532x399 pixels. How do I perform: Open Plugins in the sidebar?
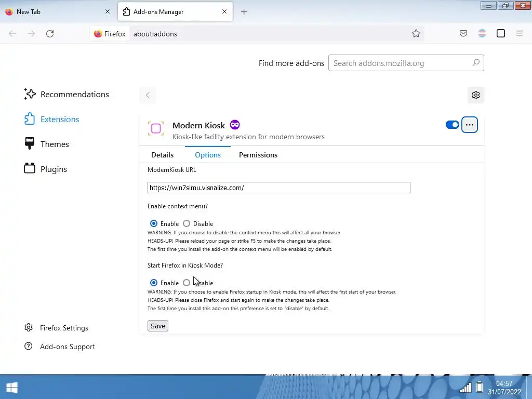[46, 169]
